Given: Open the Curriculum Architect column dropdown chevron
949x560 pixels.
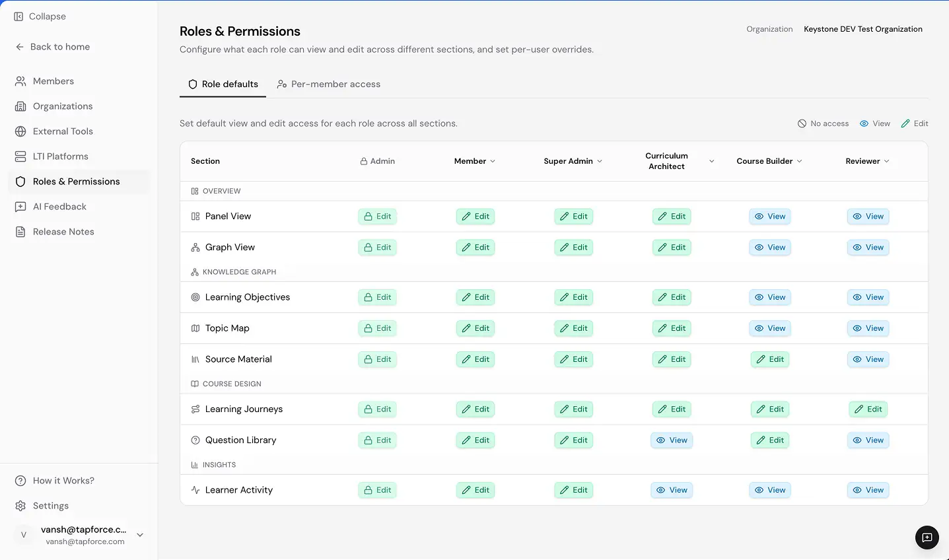Looking at the screenshot, I should click(711, 161).
